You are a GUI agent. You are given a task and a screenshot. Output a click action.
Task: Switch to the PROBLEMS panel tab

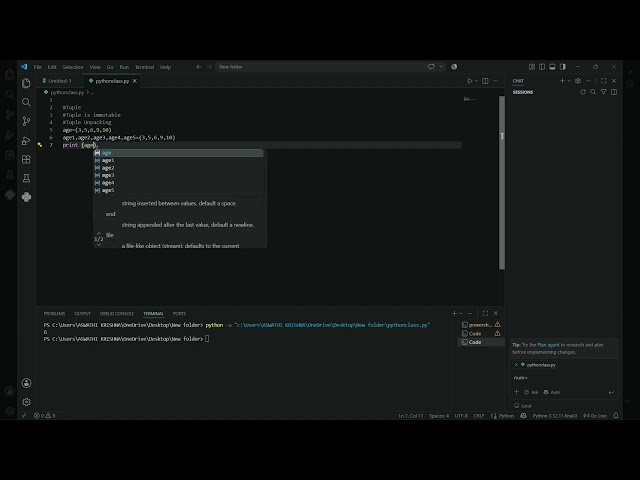pyautogui.click(x=54, y=313)
